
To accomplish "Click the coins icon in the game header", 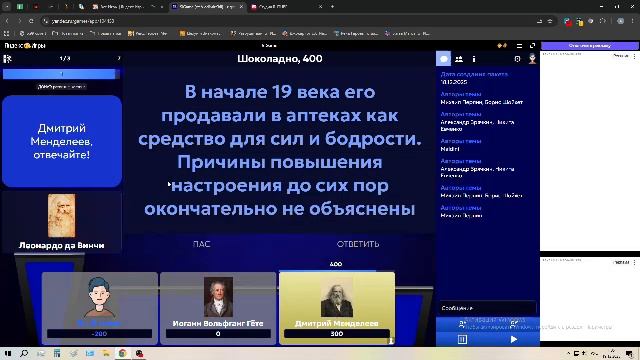I will (502, 46).
